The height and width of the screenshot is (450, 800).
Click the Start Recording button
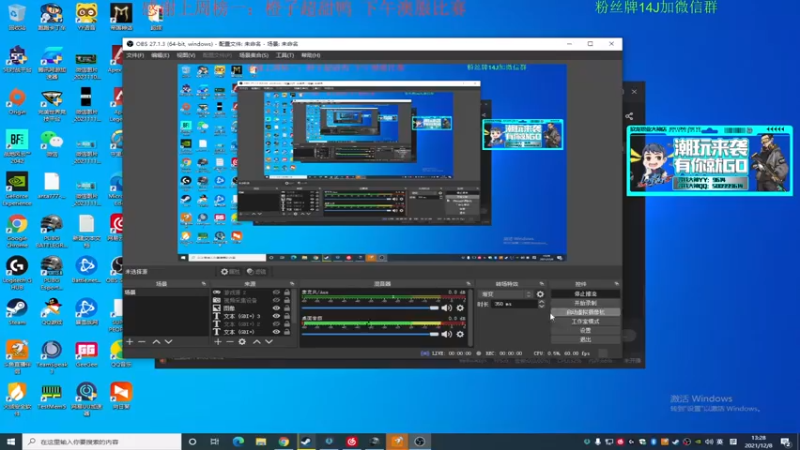coord(585,303)
